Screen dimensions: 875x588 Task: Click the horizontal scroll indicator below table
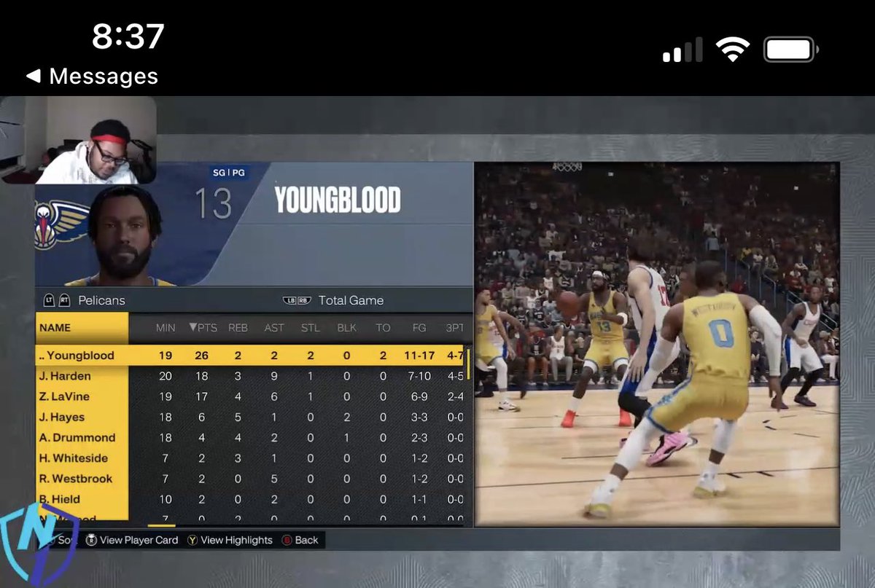[x=161, y=525]
